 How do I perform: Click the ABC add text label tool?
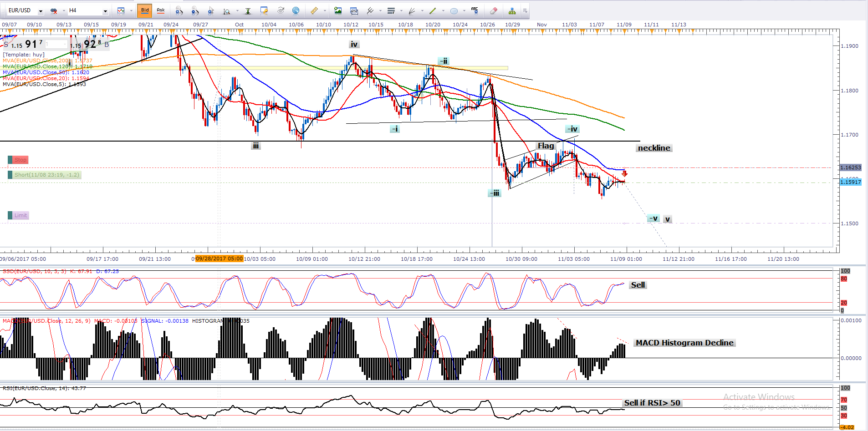tap(475, 10)
